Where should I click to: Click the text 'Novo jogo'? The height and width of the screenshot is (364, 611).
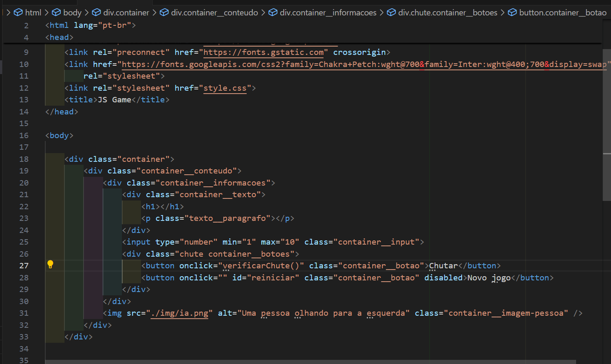489,278
